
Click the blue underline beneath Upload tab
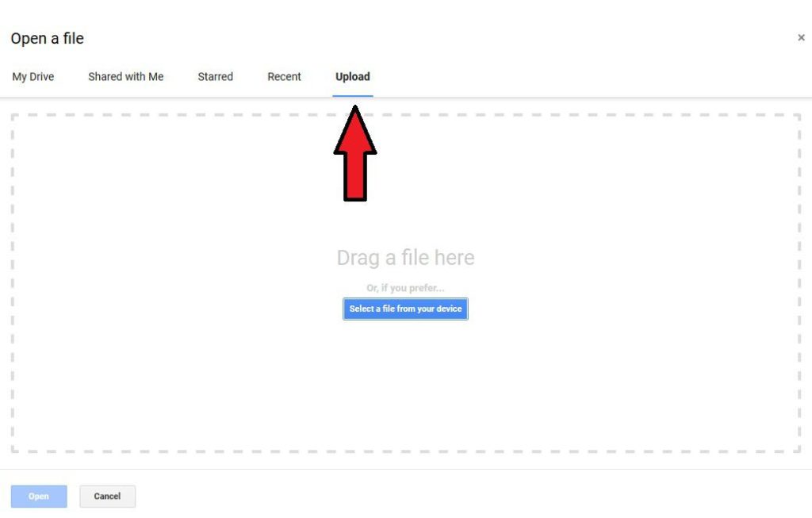(353, 95)
